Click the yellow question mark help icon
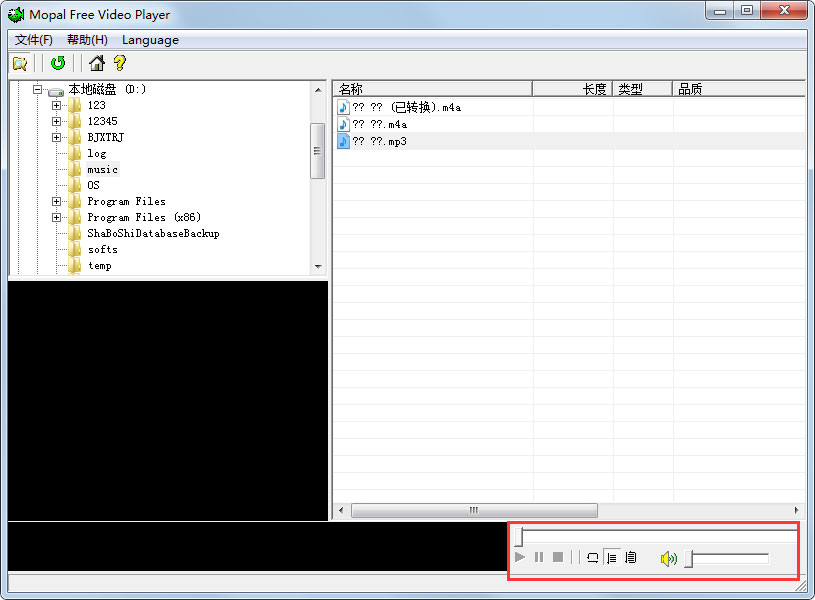 [x=120, y=63]
